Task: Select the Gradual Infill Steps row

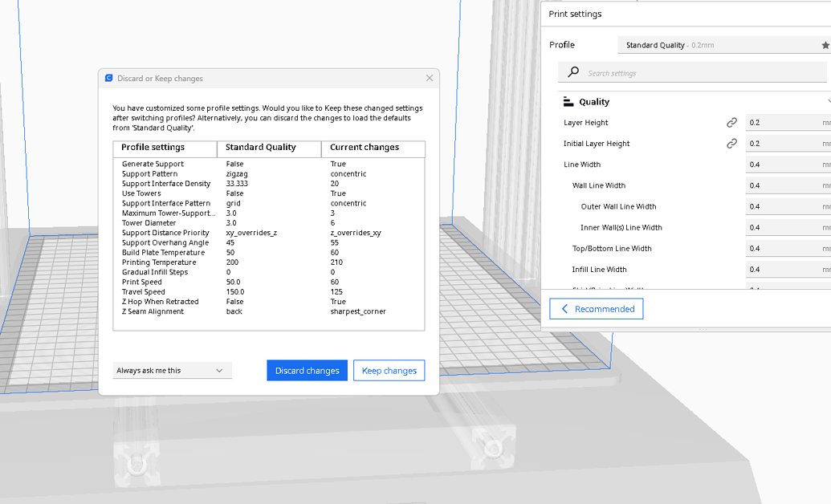Action: (x=269, y=272)
